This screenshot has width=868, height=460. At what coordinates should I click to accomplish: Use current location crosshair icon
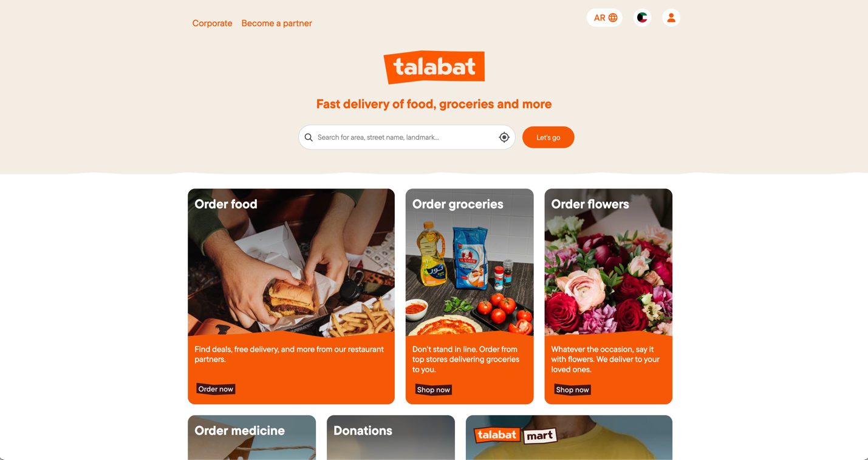(x=504, y=137)
